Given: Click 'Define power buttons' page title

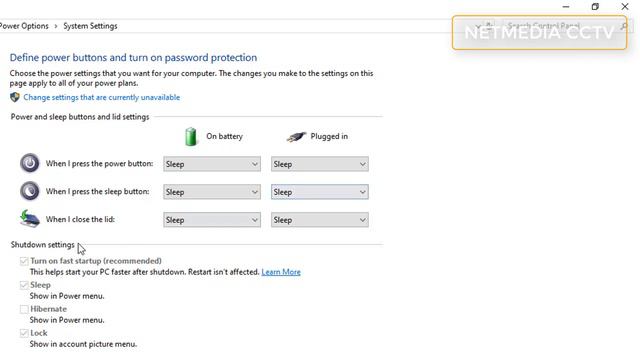Looking at the screenshot, I should [133, 58].
